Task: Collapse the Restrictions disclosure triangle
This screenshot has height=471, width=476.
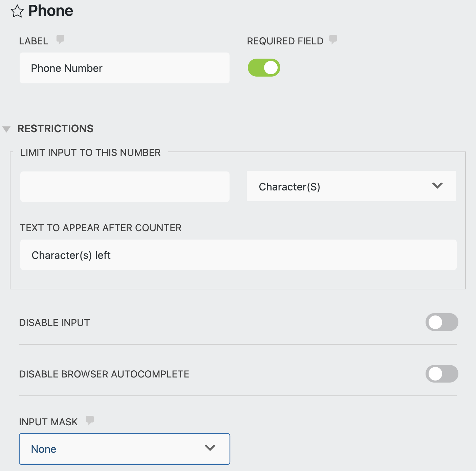Action: coord(7,129)
